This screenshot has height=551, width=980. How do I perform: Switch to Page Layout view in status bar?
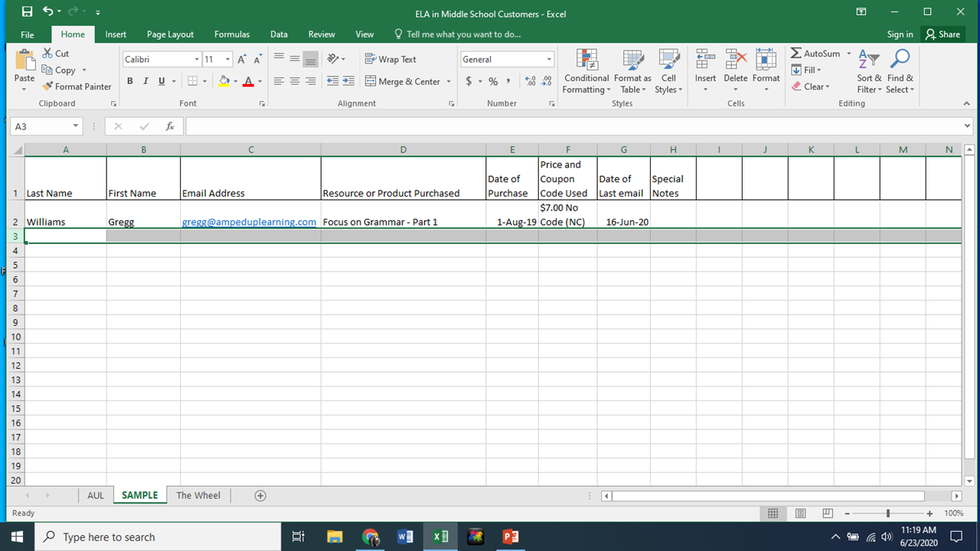coord(800,514)
